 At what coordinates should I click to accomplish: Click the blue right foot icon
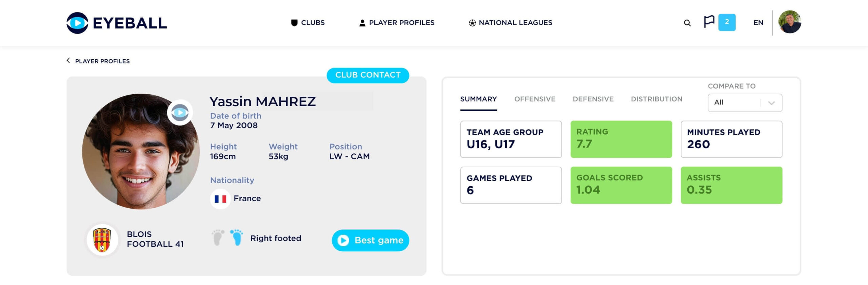pos(237,237)
